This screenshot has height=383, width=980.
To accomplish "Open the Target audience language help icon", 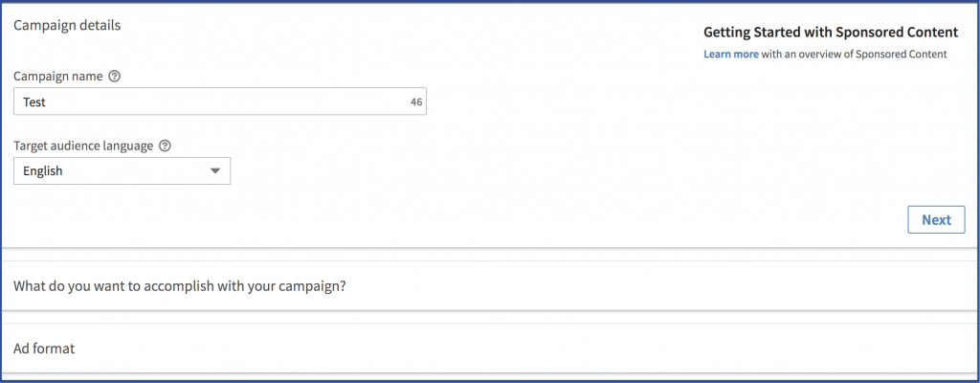I will (165, 146).
